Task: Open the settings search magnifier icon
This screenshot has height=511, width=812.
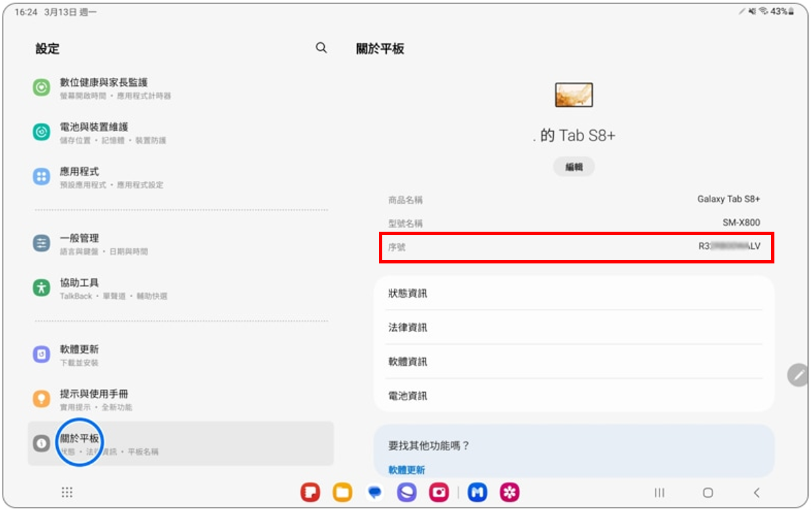Action: coord(321,48)
